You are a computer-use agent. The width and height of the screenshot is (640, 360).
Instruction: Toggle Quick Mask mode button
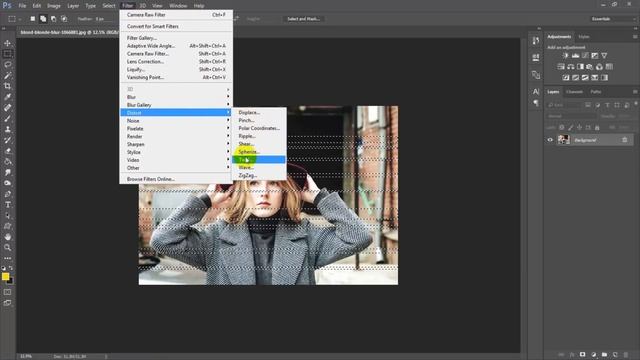click(x=7, y=292)
